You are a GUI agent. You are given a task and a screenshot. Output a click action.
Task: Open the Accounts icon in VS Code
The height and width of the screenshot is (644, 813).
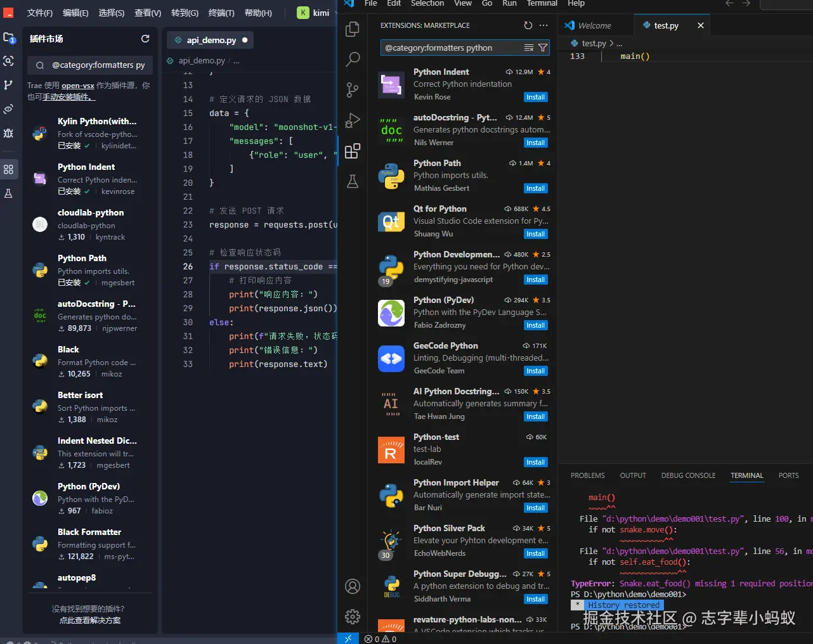point(353,586)
